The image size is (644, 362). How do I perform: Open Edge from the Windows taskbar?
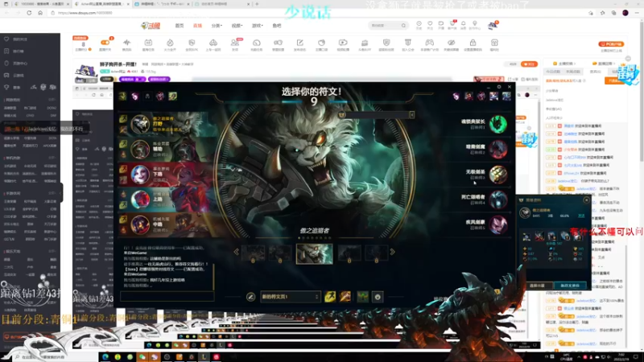coord(105,357)
